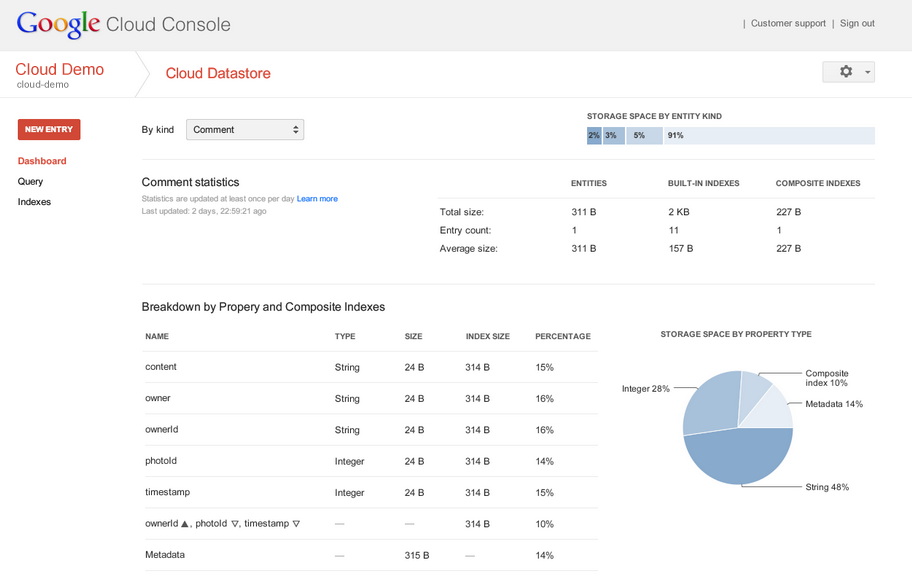
Task: Open the Learn more link
Action: tap(317, 199)
